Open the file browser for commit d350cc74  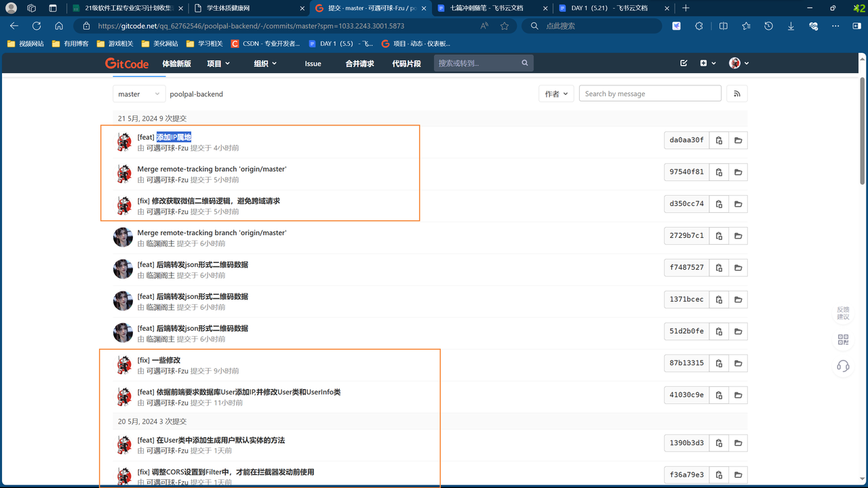[x=738, y=204]
